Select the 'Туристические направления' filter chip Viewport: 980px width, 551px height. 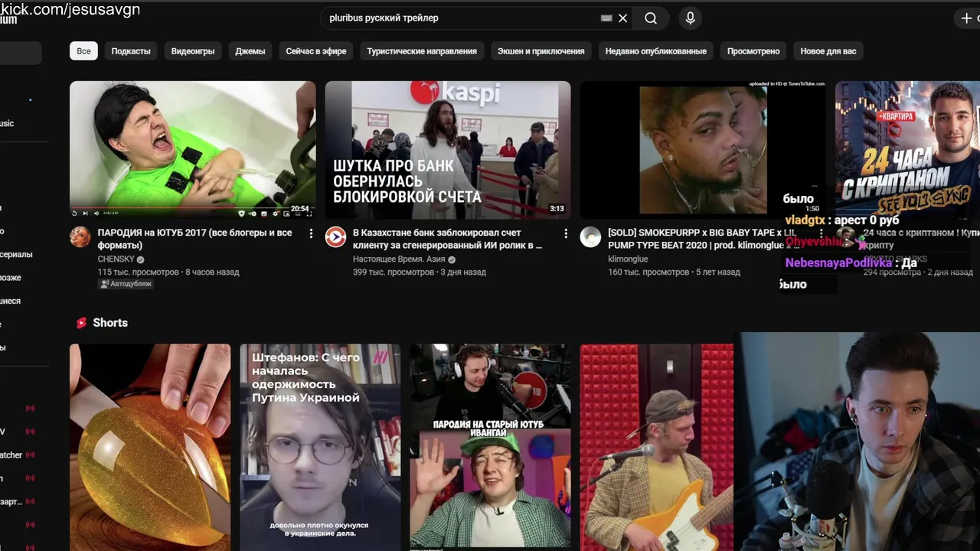(422, 51)
